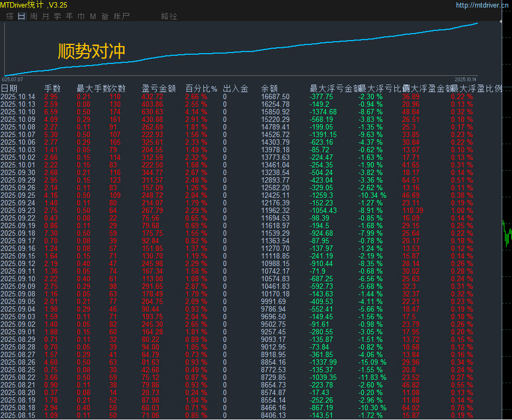Click max floating profit 118.39
The width and height of the screenshot is (512, 420).
[x=413, y=210]
